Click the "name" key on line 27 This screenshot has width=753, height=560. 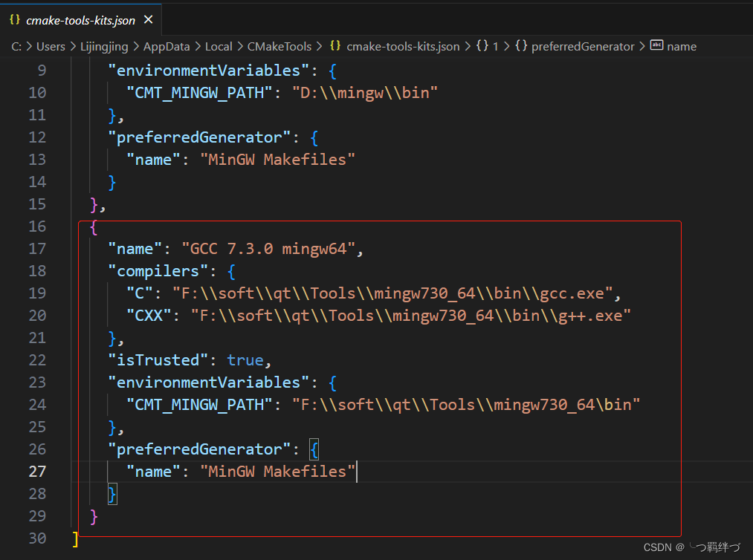tap(153, 472)
